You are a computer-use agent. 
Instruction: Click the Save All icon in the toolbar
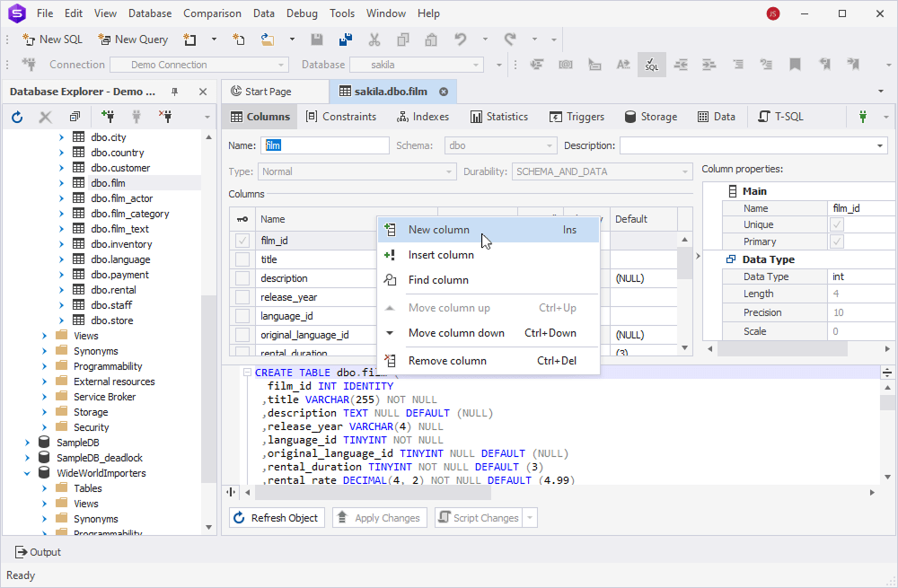[x=345, y=39]
